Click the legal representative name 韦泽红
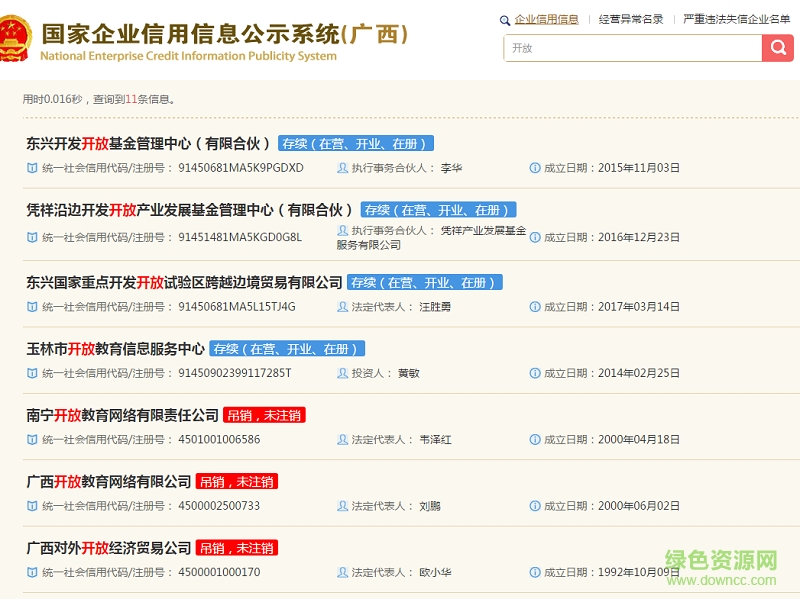 click(x=435, y=439)
